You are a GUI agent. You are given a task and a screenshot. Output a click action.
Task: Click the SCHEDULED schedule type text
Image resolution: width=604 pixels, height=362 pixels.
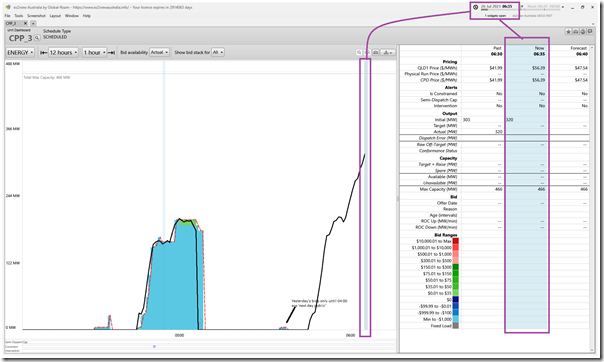[55, 37]
